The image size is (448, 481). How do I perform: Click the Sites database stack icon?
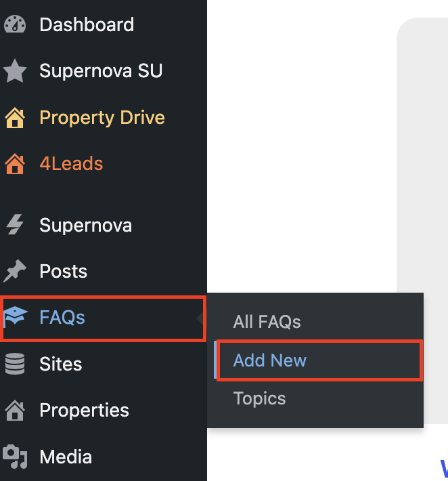(x=15, y=364)
